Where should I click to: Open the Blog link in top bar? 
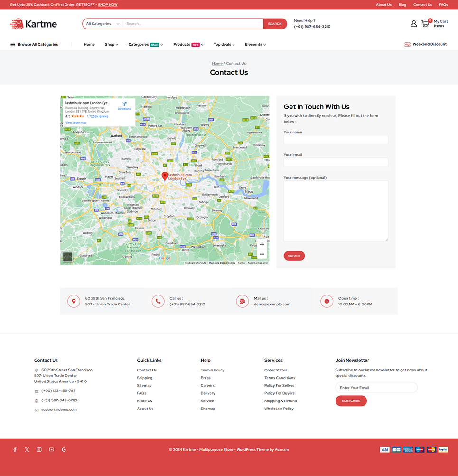402,5
